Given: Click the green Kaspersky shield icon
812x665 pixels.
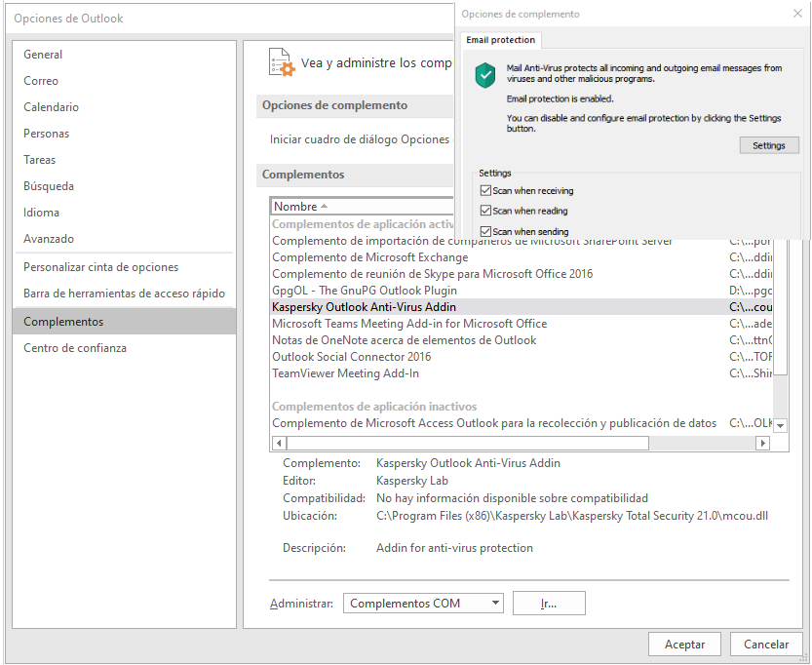Looking at the screenshot, I should (x=485, y=76).
